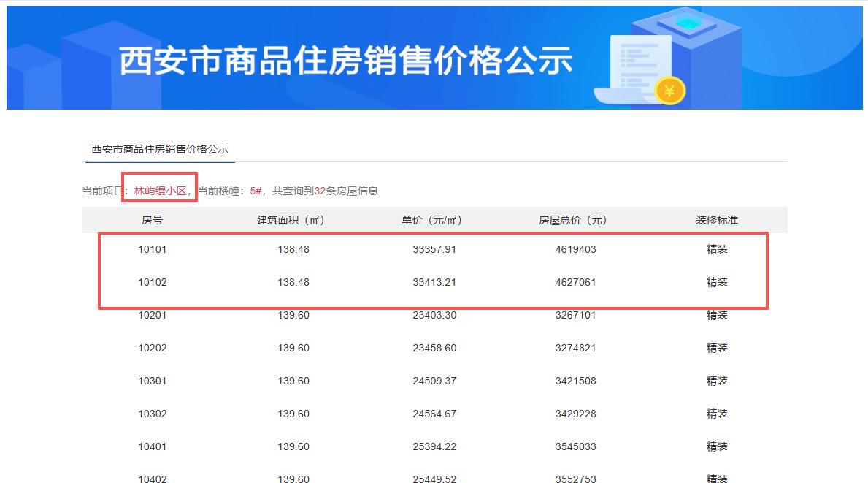Click the 装修标准 column header
868x483 pixels.
point(718,219)
